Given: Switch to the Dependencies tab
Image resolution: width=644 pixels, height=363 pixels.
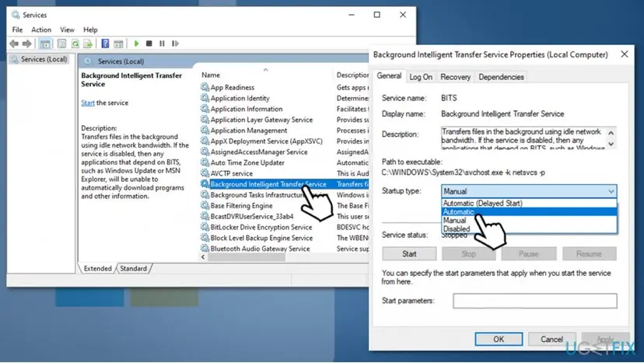Looking at the screenshot, I should click(501, 77).
